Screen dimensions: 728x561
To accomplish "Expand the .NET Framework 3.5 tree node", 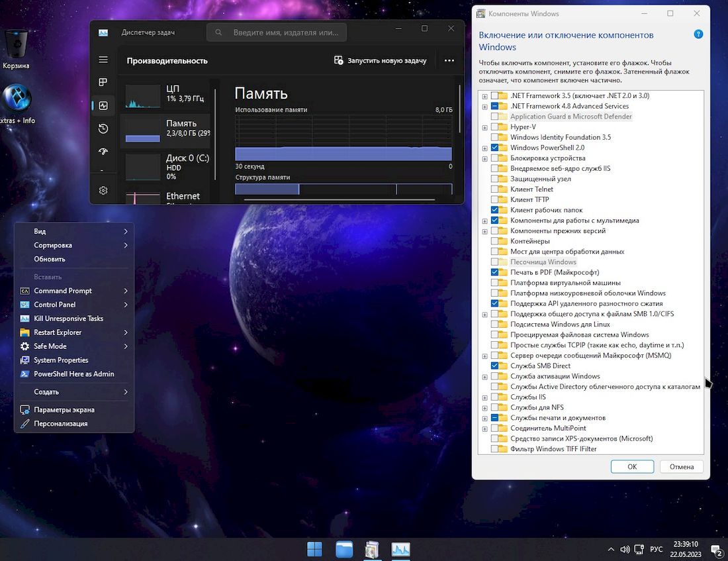I will point(485,96).
